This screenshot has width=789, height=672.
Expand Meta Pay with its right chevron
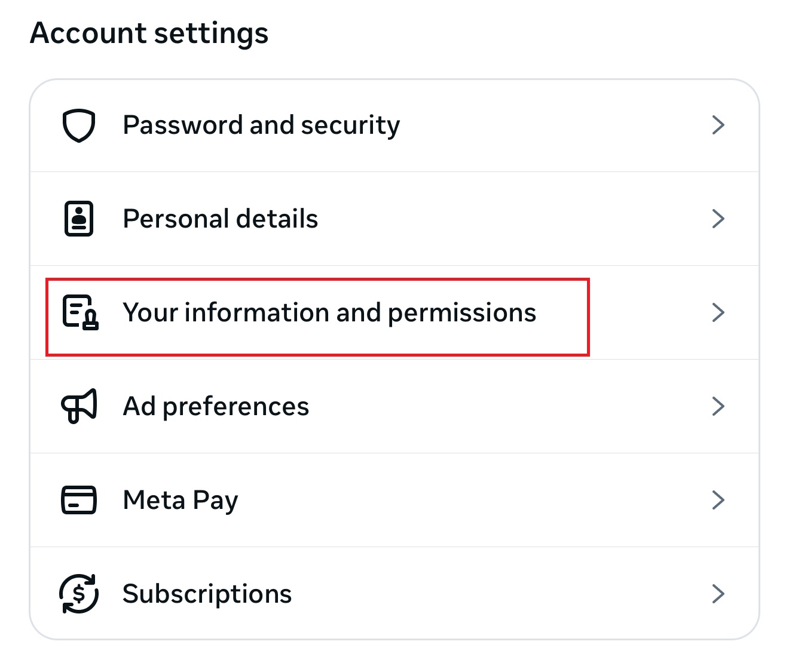pos(718,500)
